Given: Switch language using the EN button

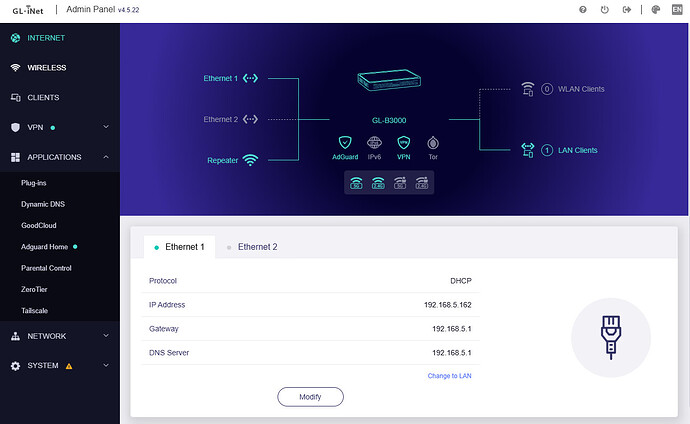Looking at the screenshot, I should [x=677, y=10].
